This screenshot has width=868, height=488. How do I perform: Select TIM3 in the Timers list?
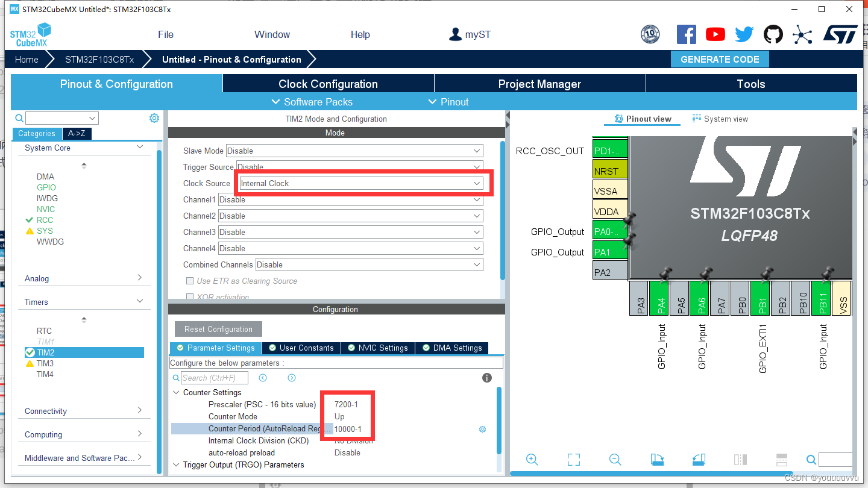(45, 363)
